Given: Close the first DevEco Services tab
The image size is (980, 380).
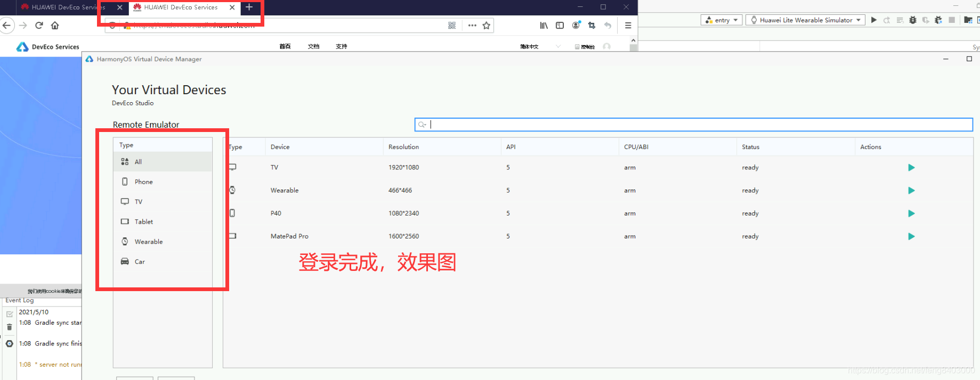Looking at the screenshot, I should (x=120, y=7).
